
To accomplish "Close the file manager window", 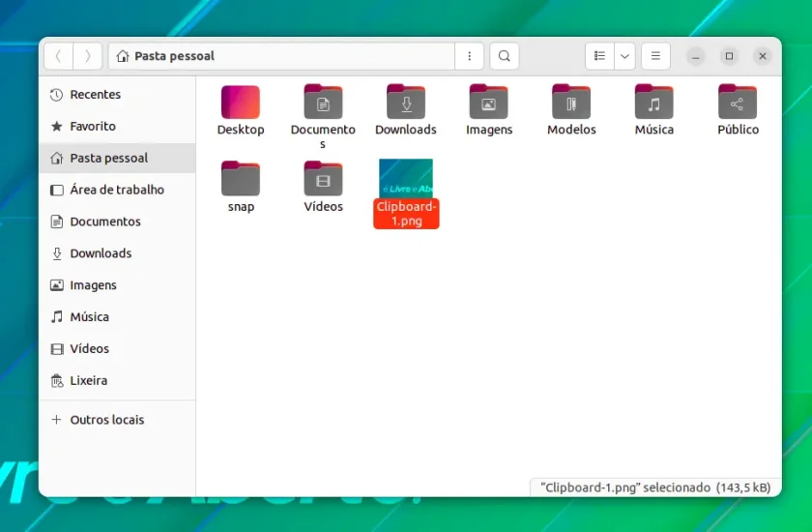I will [763, 56].
